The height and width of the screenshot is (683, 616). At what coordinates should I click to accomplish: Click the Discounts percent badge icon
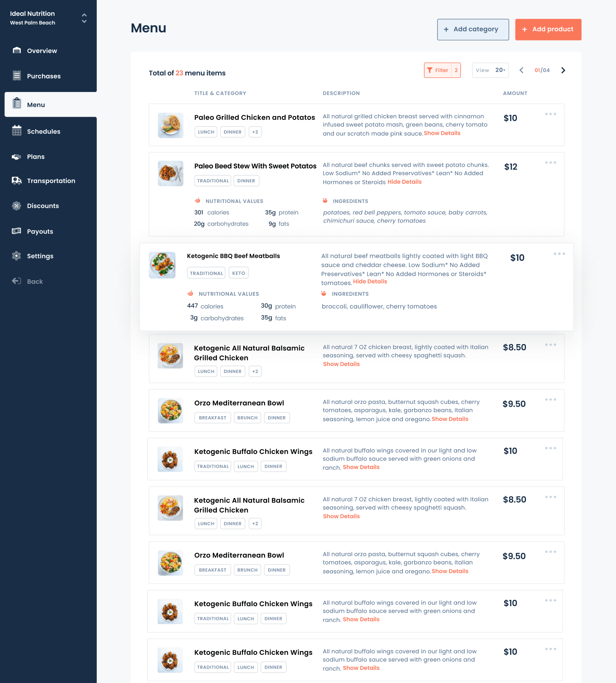[17, 206]
